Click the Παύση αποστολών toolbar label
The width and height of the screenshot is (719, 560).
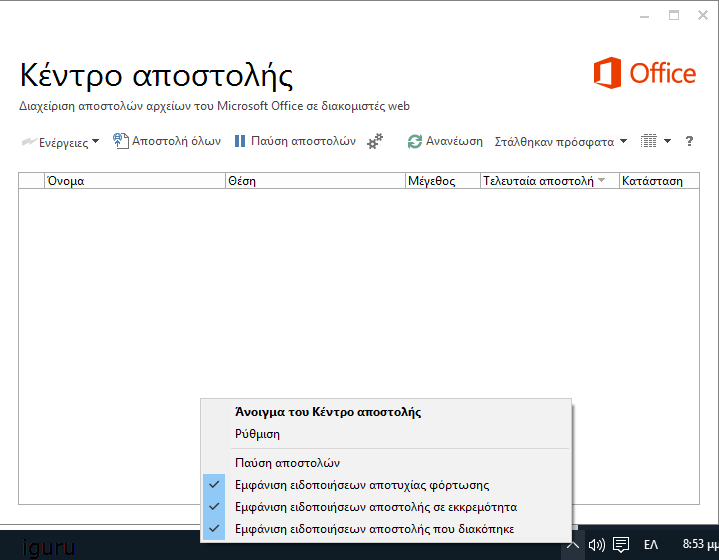click(303, 141)
